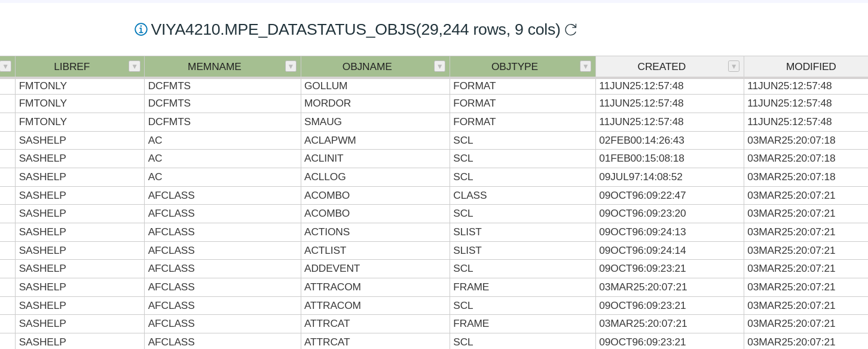Screen dimensions: 868x349
Task: Select the SMAUG object name cell
Action: tap(323, 122)
